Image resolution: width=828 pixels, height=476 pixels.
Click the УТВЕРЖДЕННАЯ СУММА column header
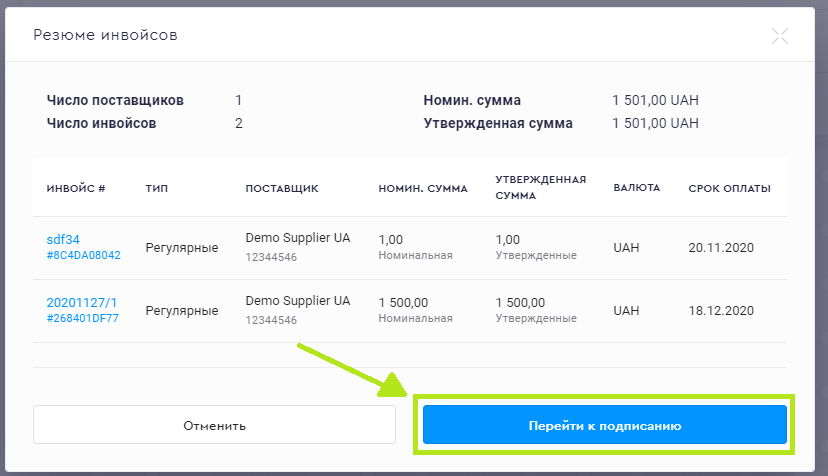pos(540,188)
